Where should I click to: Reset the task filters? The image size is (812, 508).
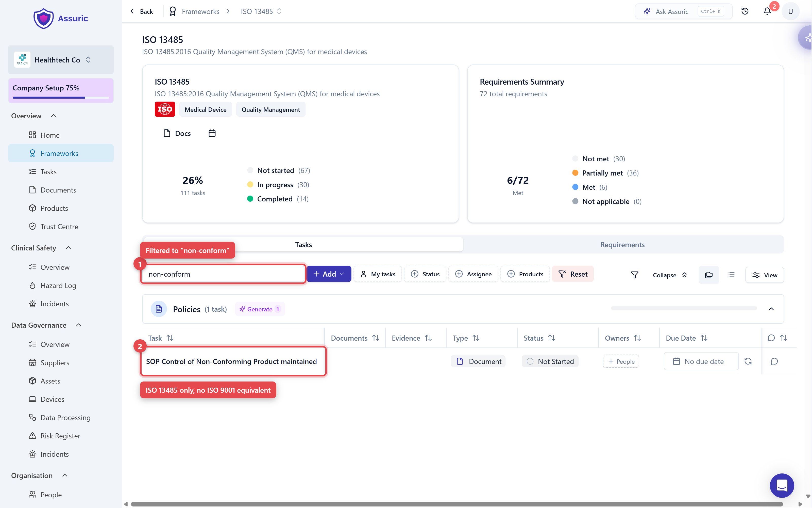pos(573,274)
